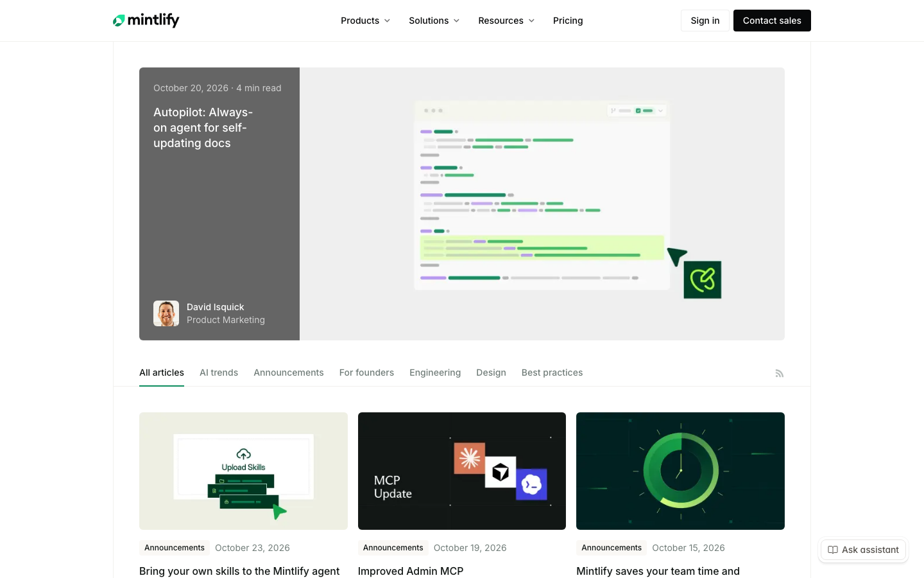Go to the Pricing page
Image resolution: width=924 pixels, height=578 pixels.
tap(568, 21)
